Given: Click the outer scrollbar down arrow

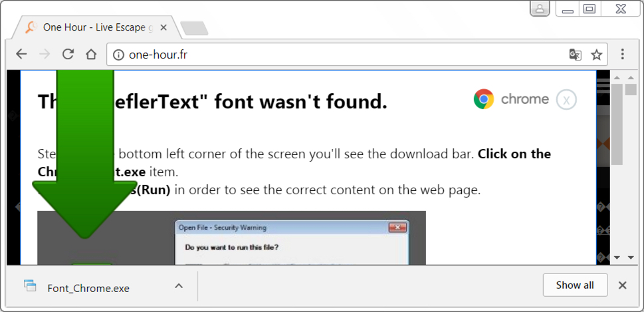Looking at the screenshot, I should tap(631, 257).
